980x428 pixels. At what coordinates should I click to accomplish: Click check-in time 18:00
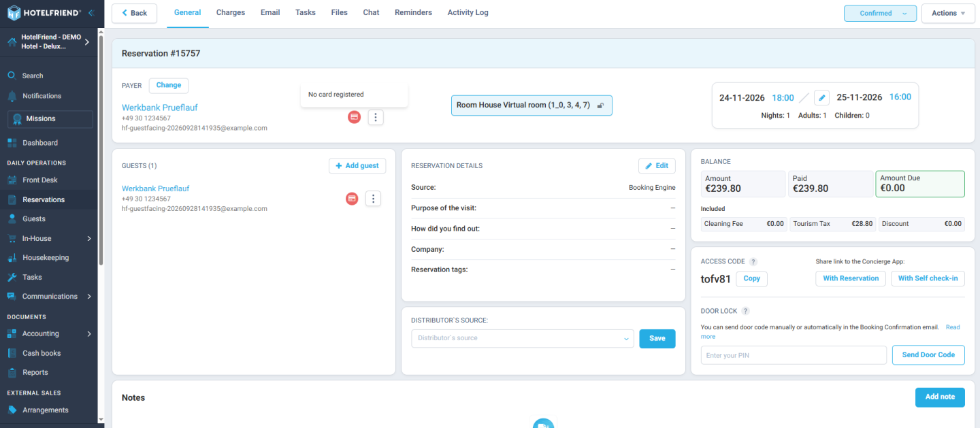point(783,98)
